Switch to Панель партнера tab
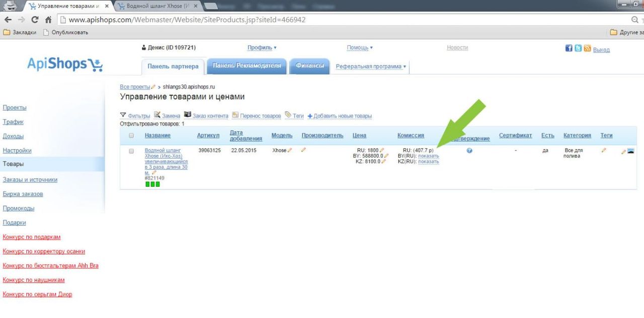The image size is (644, 318). [173, 66]
